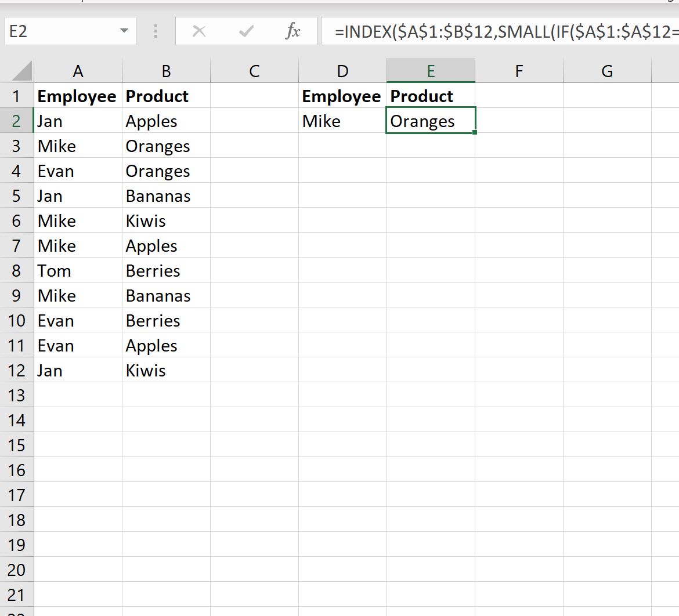
Task: Click the Cancel X icon in formula bar
Action: point(199,31)
